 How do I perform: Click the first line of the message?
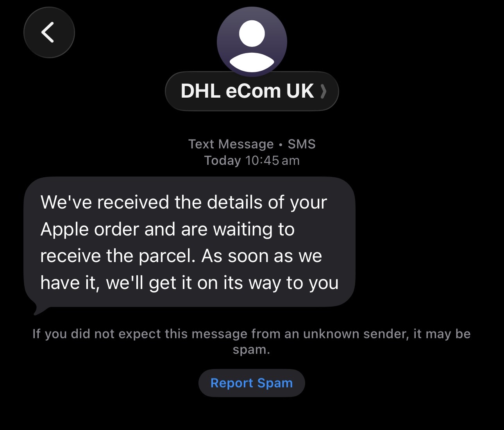point(184,202)
